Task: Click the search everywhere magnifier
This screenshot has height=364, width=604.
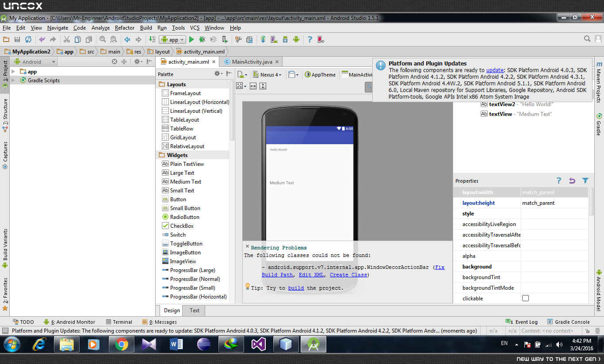Action: tap(587, 39)
